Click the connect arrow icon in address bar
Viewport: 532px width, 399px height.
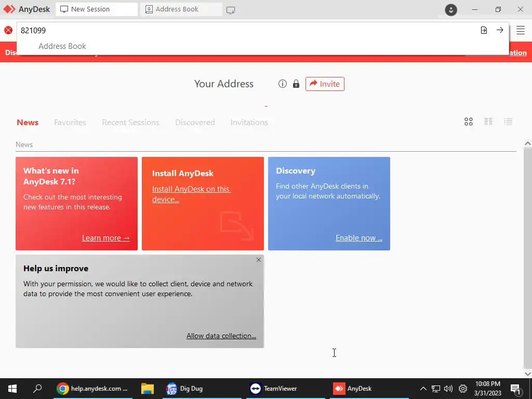coord(500,30)
